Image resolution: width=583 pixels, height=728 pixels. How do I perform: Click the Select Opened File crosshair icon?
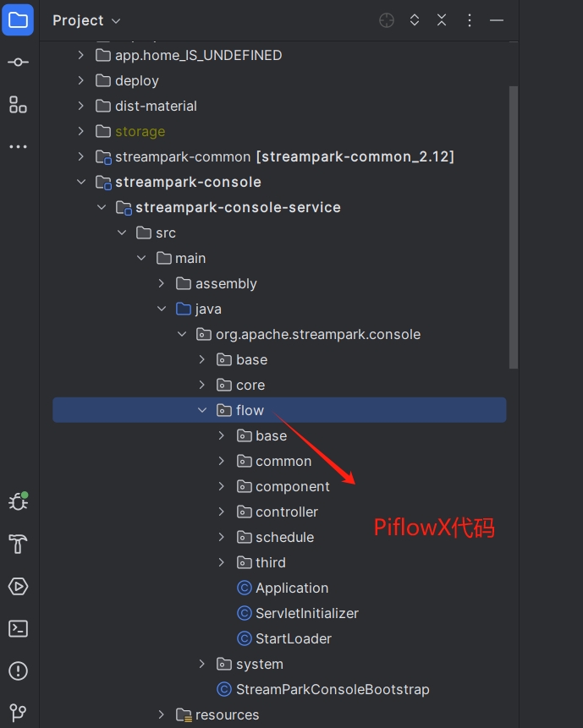coord(387,20)
